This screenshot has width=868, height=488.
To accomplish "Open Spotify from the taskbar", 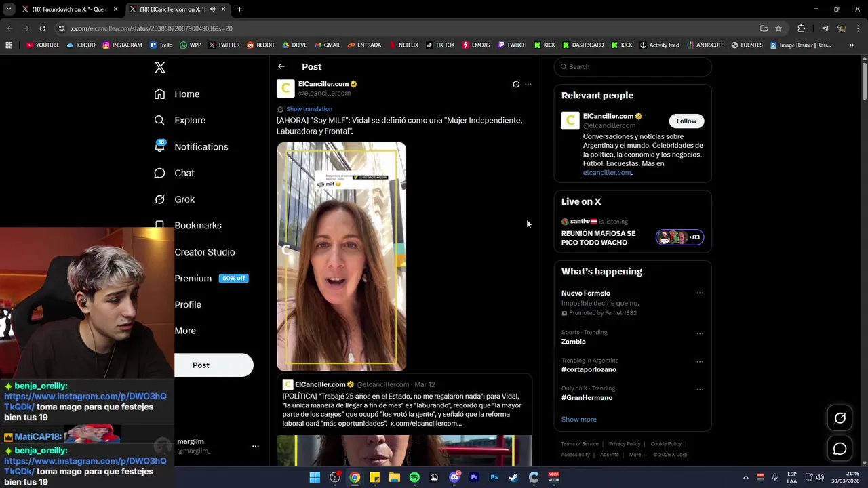I will (x=414, y=477).
